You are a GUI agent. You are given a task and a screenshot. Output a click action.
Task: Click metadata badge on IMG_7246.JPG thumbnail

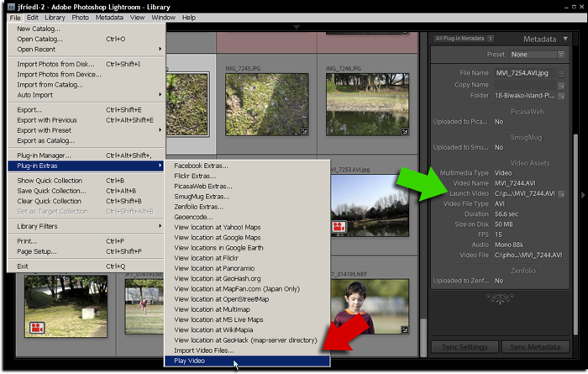405,131
